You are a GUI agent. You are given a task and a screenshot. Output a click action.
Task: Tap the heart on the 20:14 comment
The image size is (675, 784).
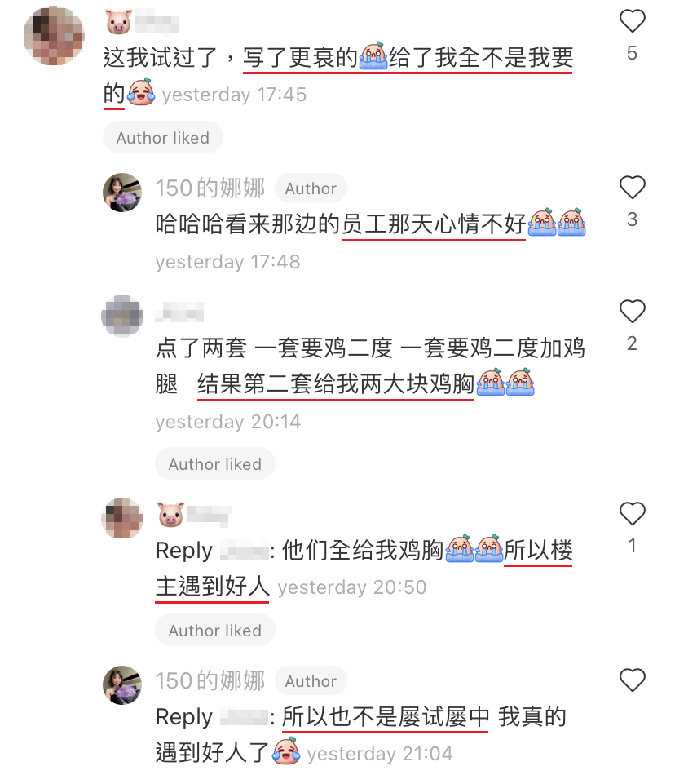(x=632, y=312)
